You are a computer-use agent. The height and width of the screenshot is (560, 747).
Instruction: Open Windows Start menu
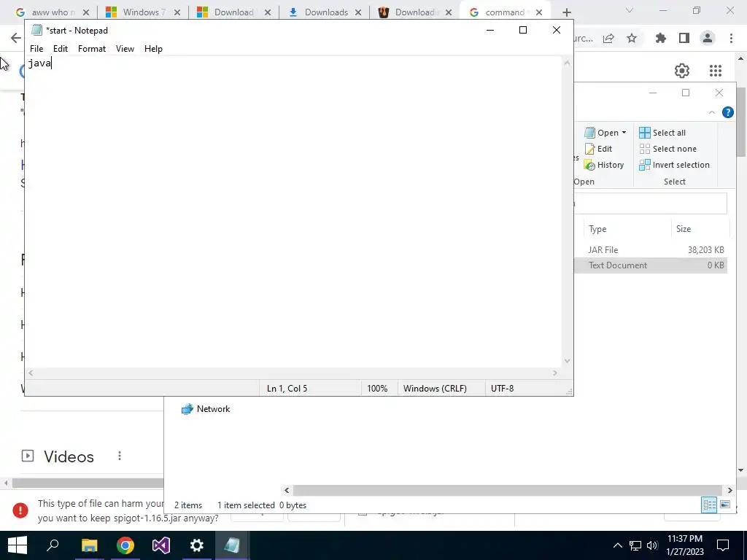(x=18, y=545)
